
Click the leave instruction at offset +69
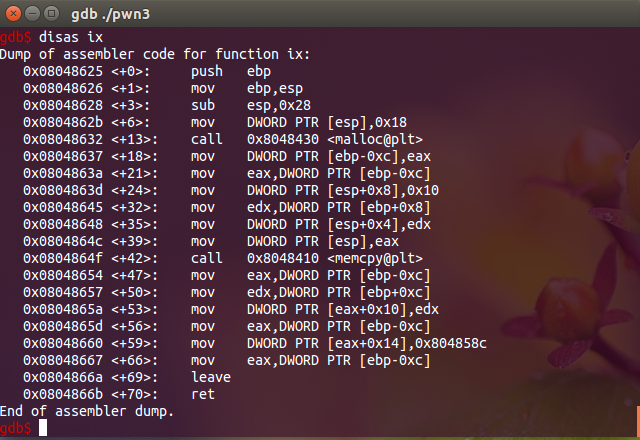(x=211, y=377)
